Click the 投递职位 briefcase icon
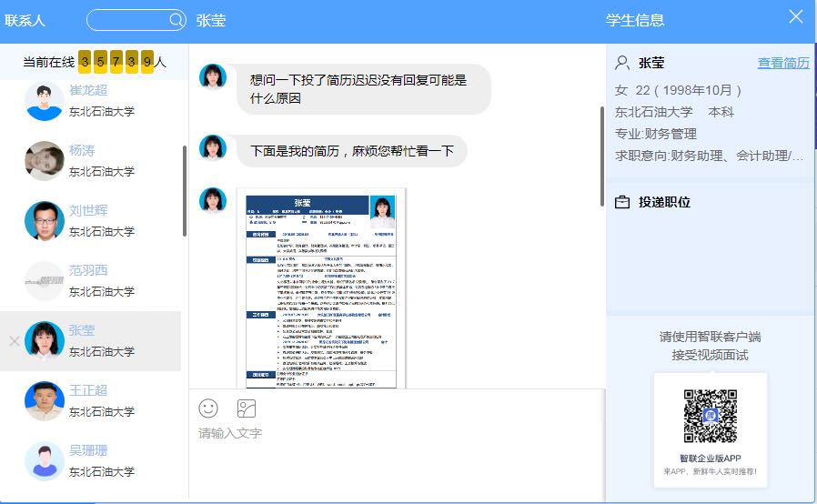Screen dimensions: 817x504 (622, 203)
